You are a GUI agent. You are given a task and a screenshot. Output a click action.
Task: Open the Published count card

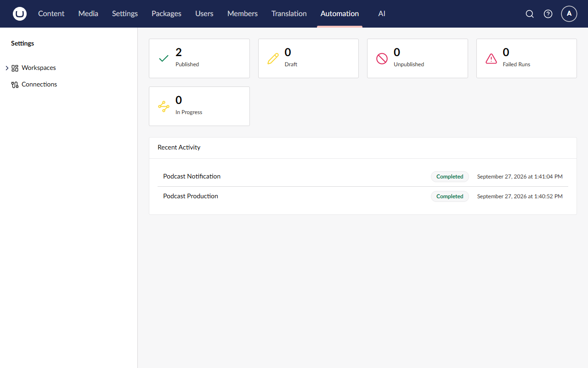coord(199,58)
